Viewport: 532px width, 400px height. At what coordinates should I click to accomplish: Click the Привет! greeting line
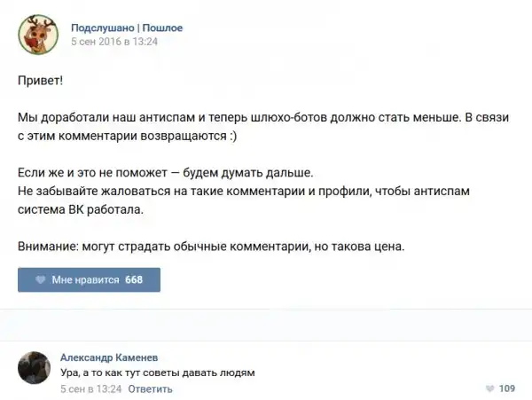point(39,80)
